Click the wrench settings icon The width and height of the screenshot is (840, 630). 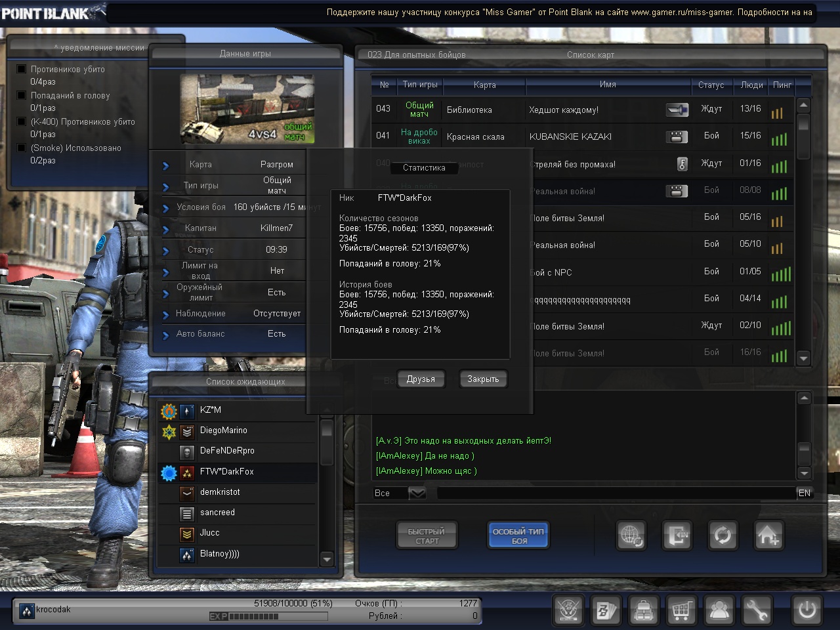757,610
